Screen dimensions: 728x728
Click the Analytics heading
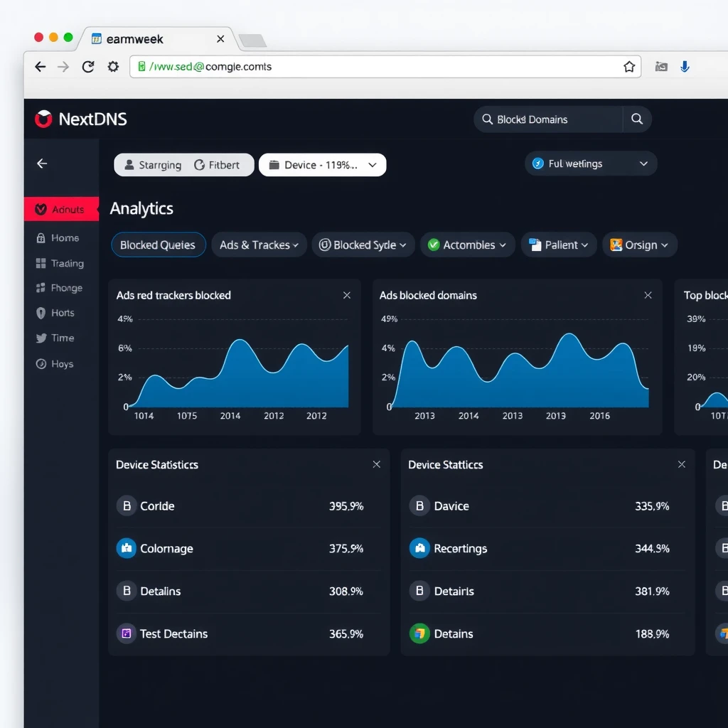click(x=141, y=208)
